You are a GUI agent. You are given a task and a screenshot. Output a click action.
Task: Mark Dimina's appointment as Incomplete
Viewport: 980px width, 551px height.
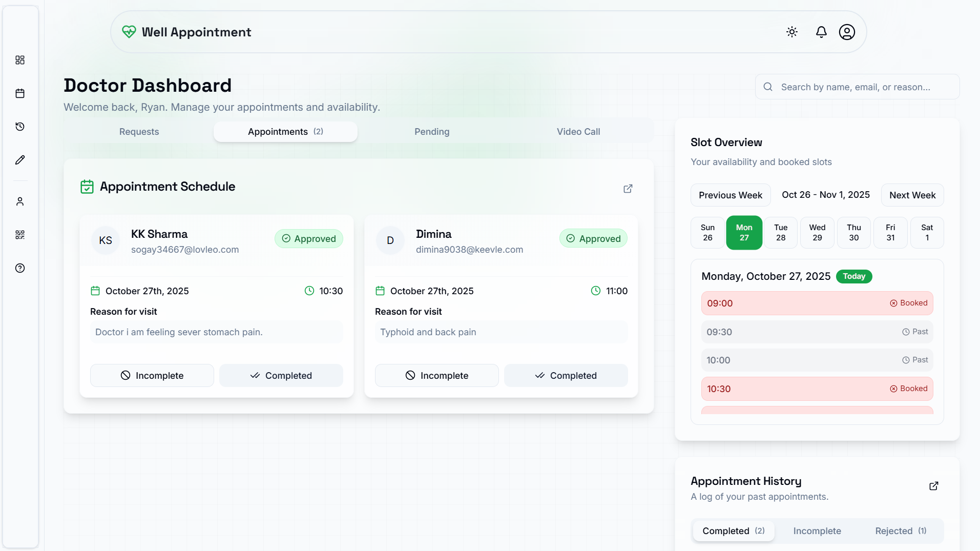(x=436, y=376)
